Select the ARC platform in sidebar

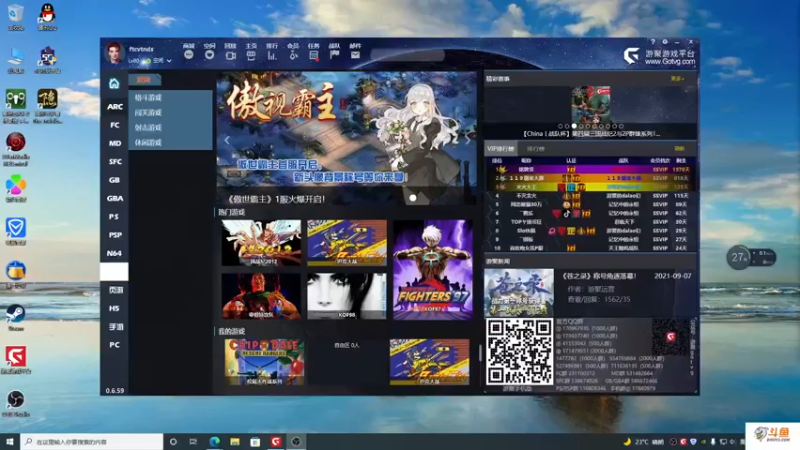[x=114, y=107]
